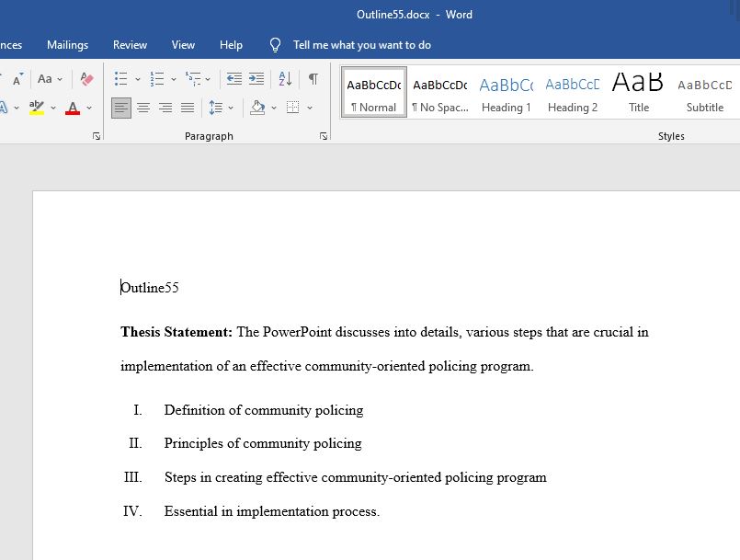Expand the Line Spacing dropdown arrow
Image resolution: width=740 pixels, height=560 pixels.
(231, 109)
